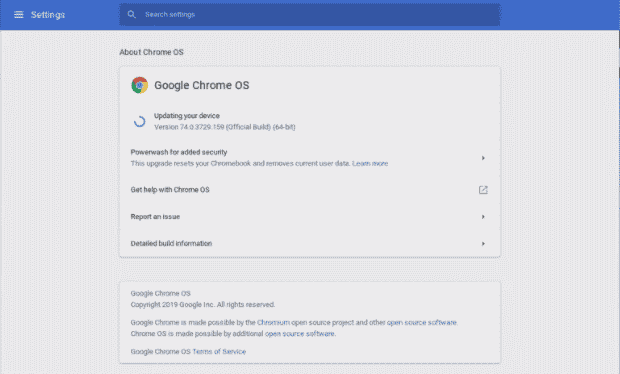Expand Powerwash for added security arrow
Screen dimensions: 620x374
pos(483,158)
